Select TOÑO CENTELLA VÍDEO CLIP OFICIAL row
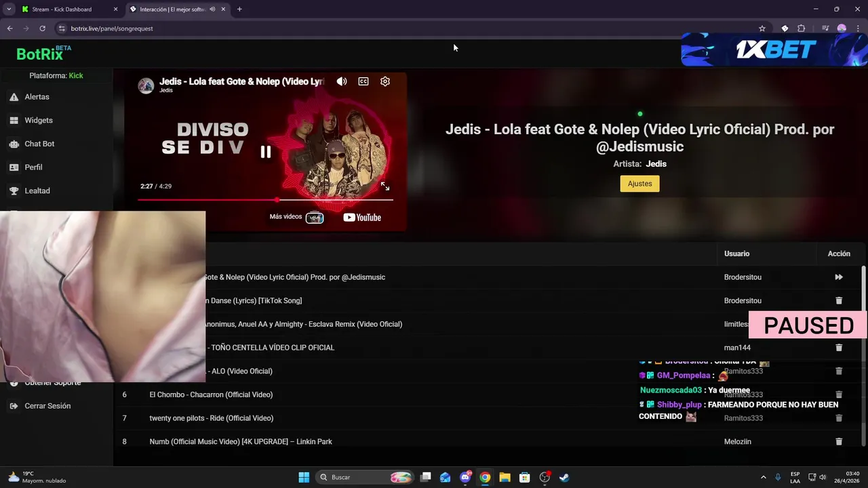 (x=488, y=348)
